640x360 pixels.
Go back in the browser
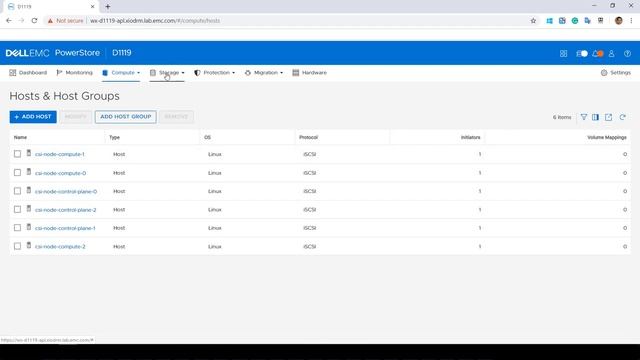(x=9, y=20)
